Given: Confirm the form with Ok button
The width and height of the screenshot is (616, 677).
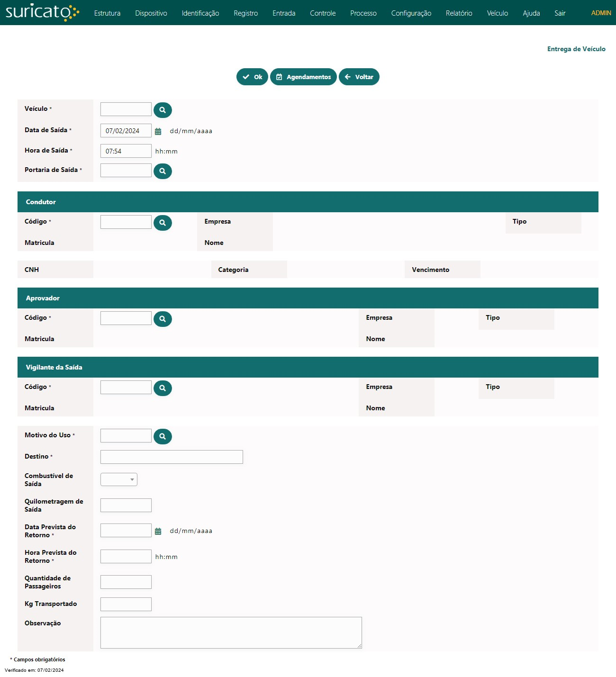Looking at the screenshot, I should click(x=252, y=77).
